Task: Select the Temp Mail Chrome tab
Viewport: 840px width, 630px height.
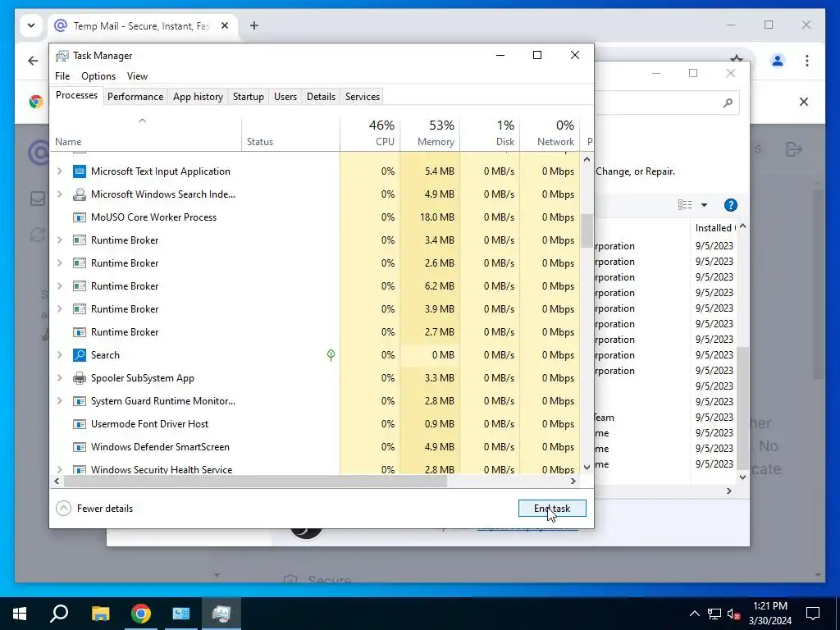Action: [x=143, y=25]
